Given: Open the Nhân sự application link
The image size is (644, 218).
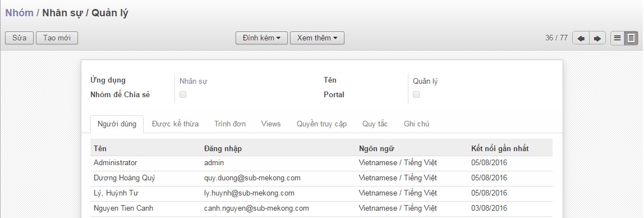Looking at the screenshot, I should click(x=194, y=81).
